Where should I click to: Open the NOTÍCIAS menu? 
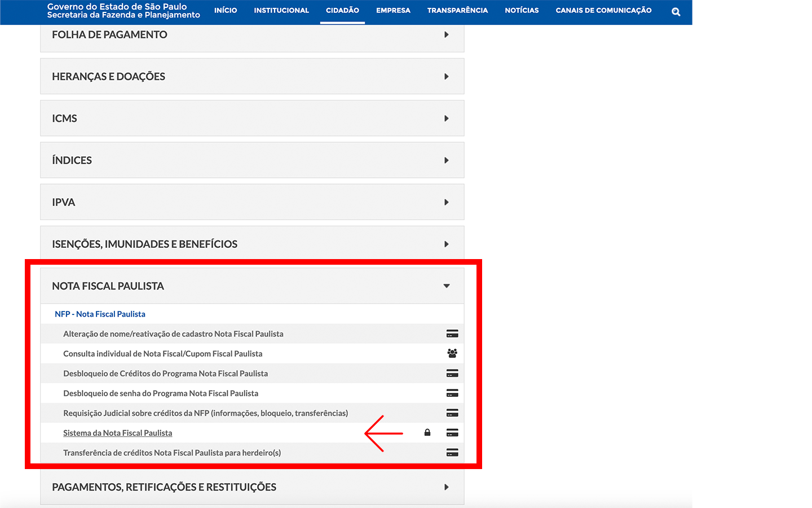point(522,10)
